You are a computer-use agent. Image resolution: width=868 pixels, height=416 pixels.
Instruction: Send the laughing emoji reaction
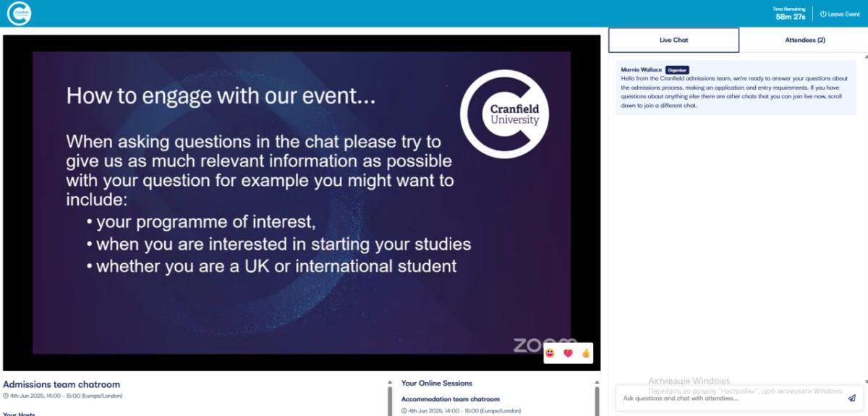point(551,353)
